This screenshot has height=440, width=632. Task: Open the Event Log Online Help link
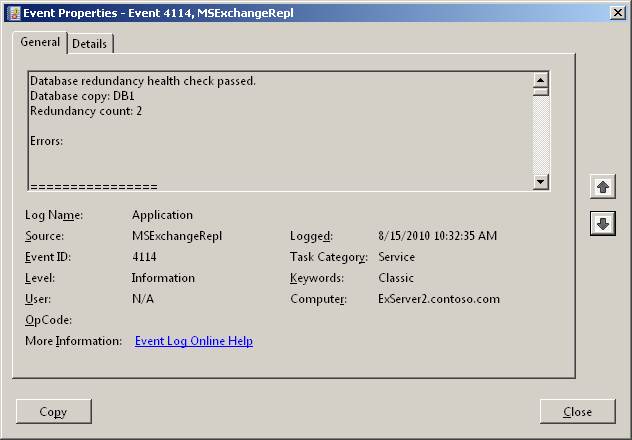193,341
